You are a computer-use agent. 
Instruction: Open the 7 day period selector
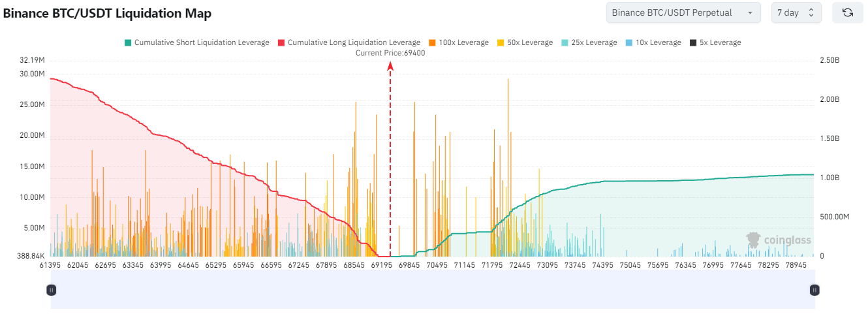[796, 12]
